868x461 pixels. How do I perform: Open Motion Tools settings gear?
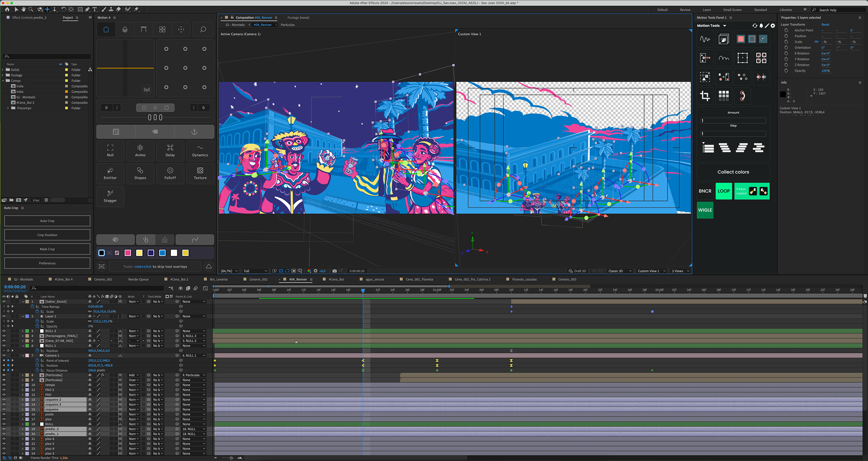tap(773, 26)
